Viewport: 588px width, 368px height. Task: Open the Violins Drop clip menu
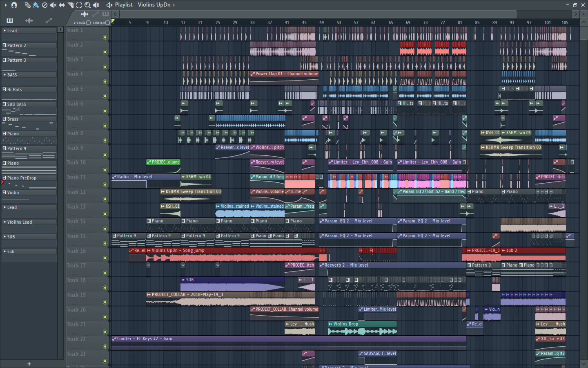coord(330,324)
